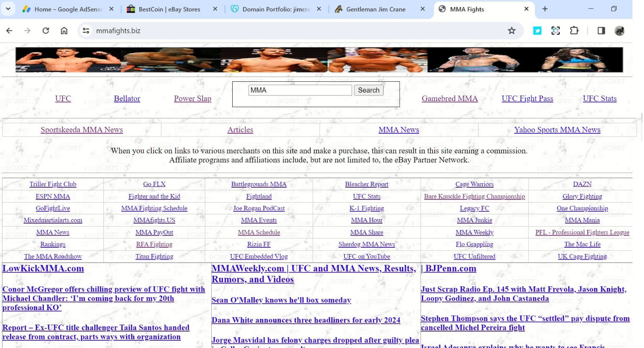Click the Search button
The height and width of the screenshot is (348, 644).
369,90
